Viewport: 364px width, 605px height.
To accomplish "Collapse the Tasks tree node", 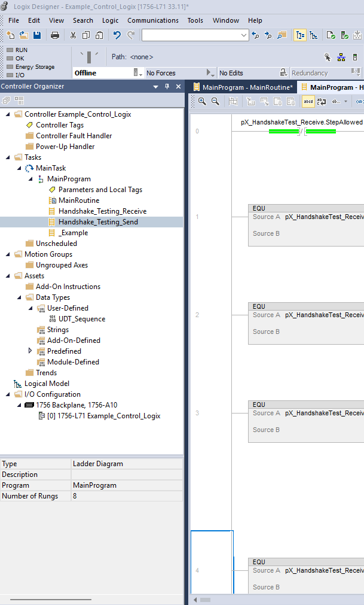I will coord(8,157).
